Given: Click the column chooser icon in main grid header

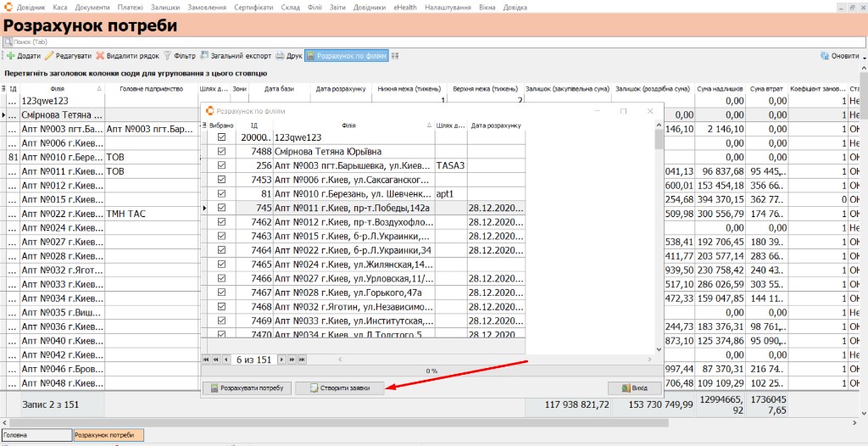Looking at the screenshot, I should point(3,89).
